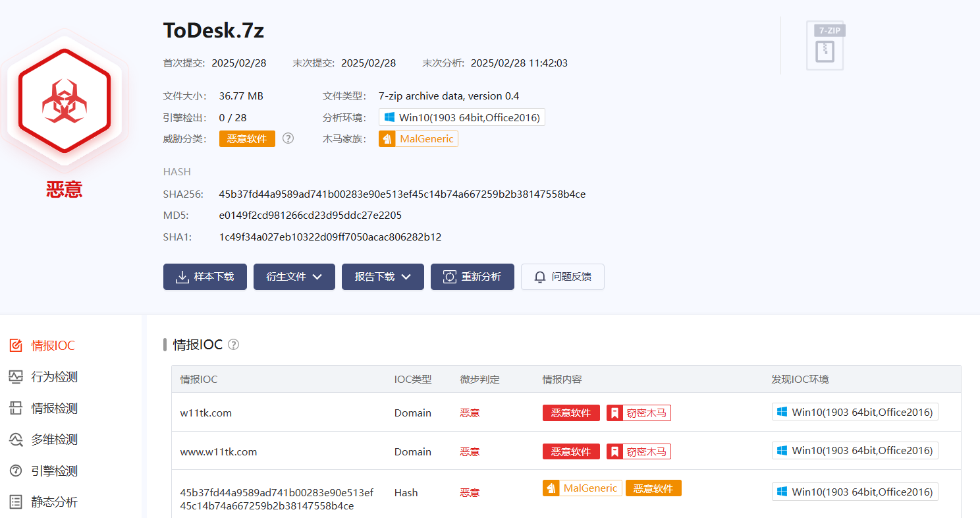Click the 7-ZIP file type icon

825,45
